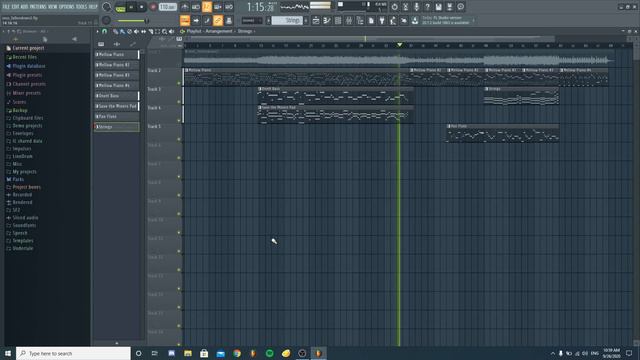Open the snap selector dropdown in toolbar
The width and height of the screenshot is (640, 360).
[x=252, y=20]
